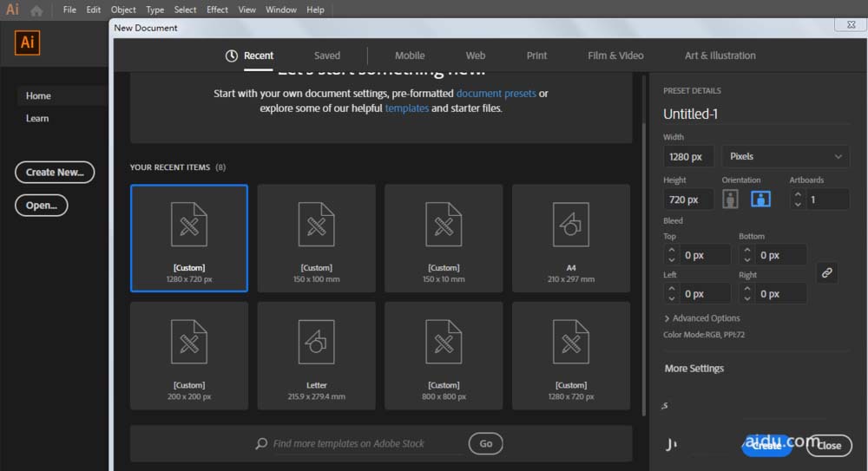Click the Top bleed stepper arrows
The height and width of the screenshot is (471, 868).
tap(672, 255)
